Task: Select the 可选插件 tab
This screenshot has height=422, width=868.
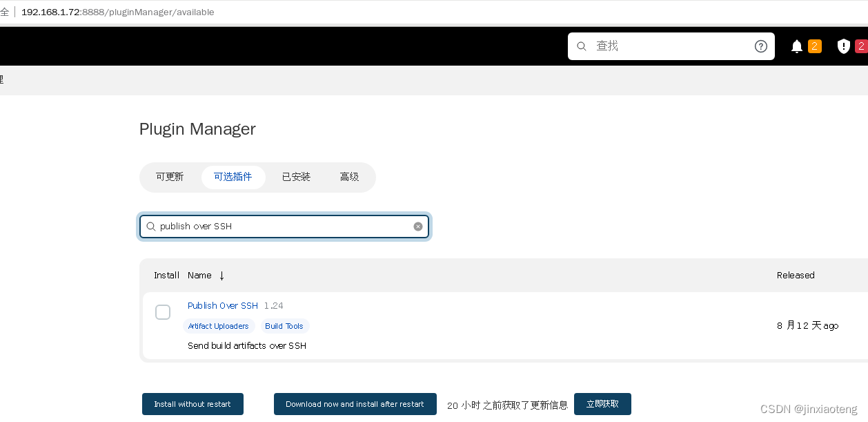Action: pos(233,177)
